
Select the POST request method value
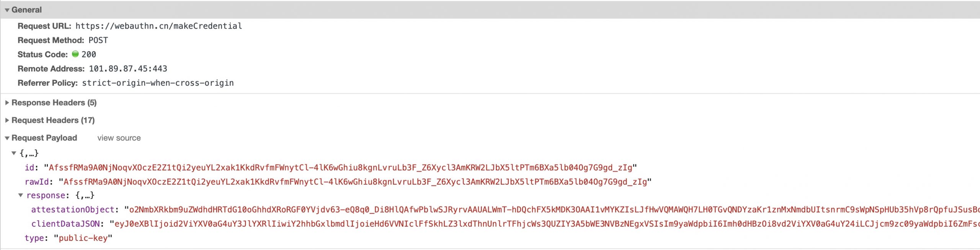[98, 40]
